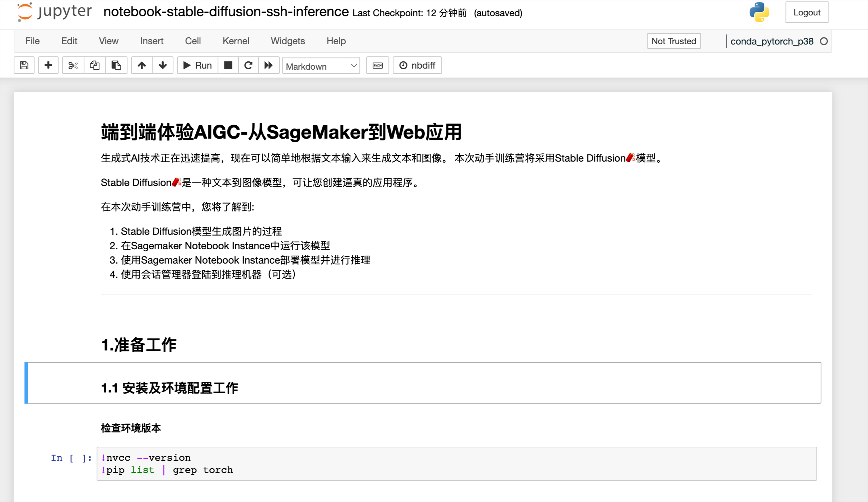868x502 pixels.
Task: Open the cell type Markdown dropdown
Action: pyautogui.click(x=321, y=66)
